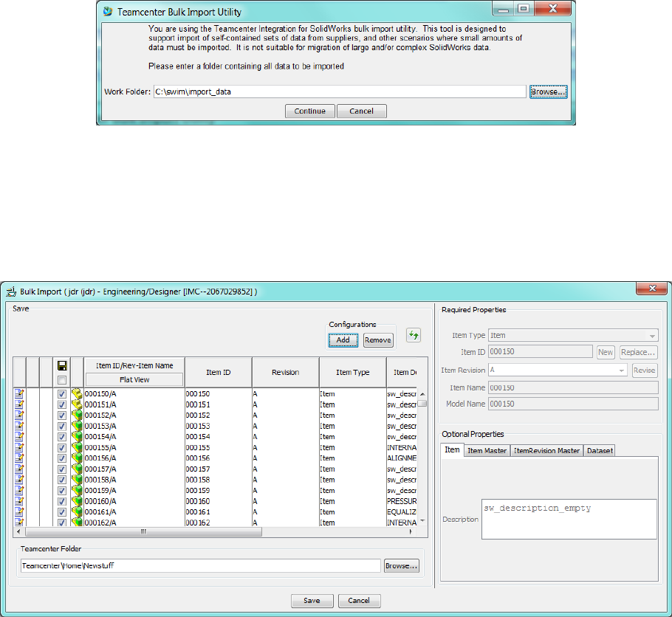Click the edit icon for row 000152/A
This screenshot has height=617, width=672.
19,415
